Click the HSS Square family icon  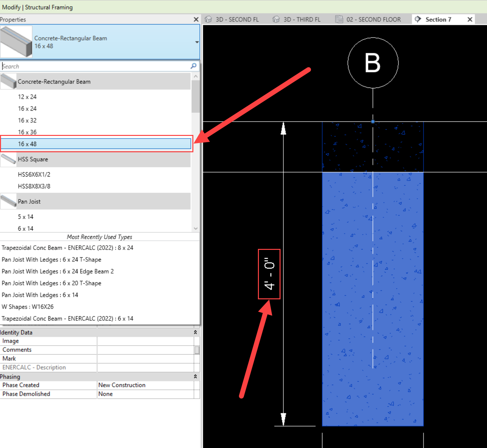[9, 159]
